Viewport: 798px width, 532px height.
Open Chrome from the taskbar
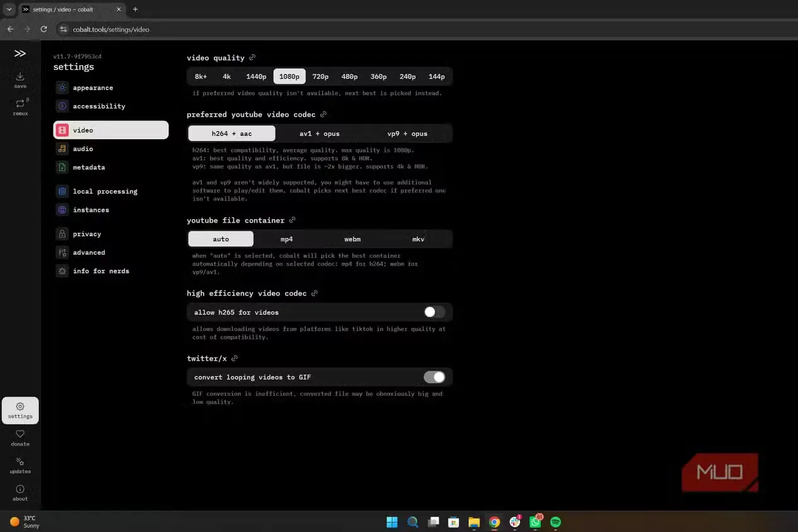pos(494,522)
